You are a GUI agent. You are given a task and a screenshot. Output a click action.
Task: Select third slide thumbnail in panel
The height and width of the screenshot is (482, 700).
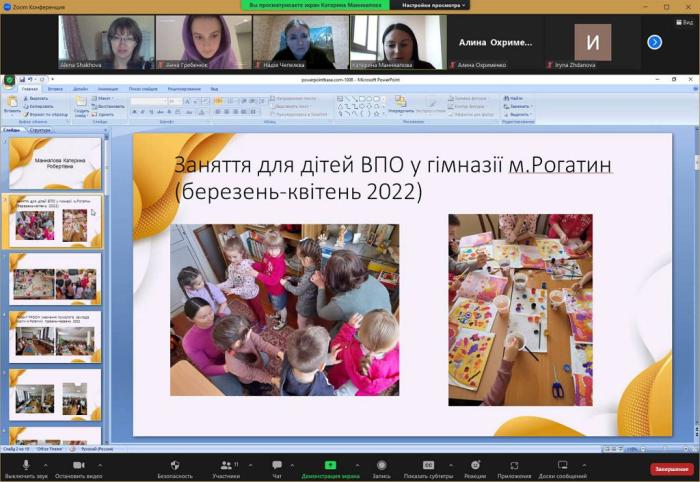click(x=55, y=279)
